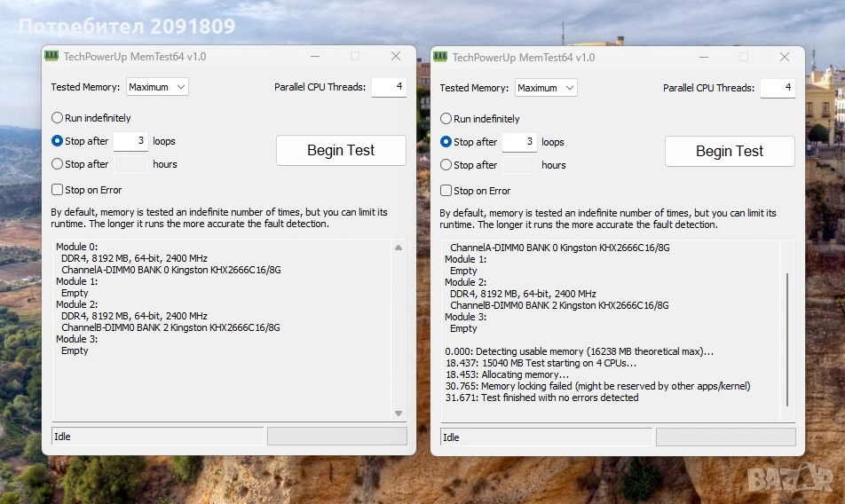This screenshot has height=504, width=845.
Task: Click Parallel CPU Threads field in left window
Action: 388,87
